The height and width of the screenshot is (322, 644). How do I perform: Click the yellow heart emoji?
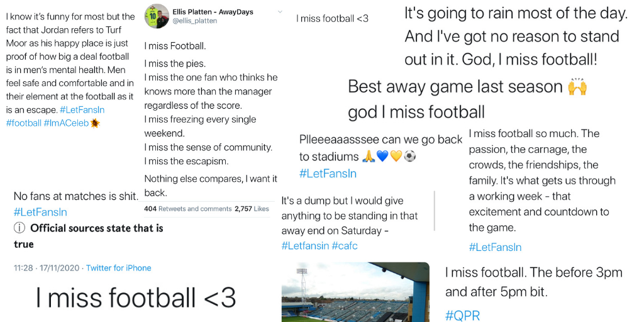[396, 156]
